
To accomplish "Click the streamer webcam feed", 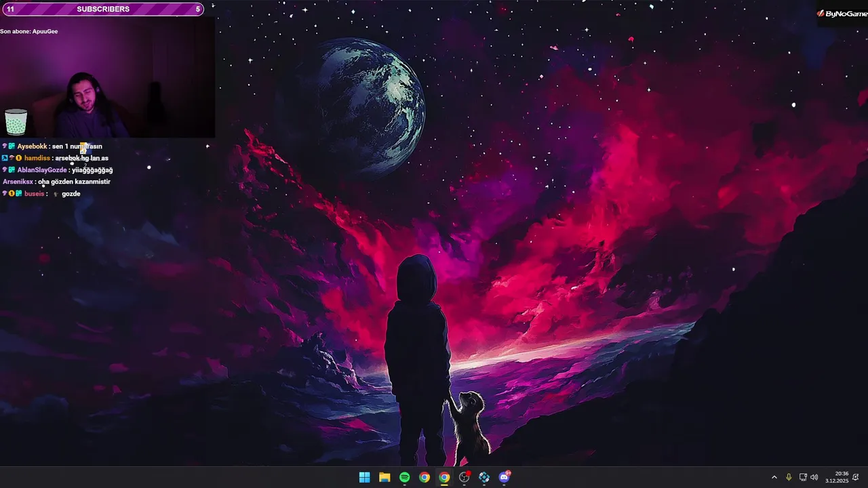I will pyautogui.click(x=107, y=77).
